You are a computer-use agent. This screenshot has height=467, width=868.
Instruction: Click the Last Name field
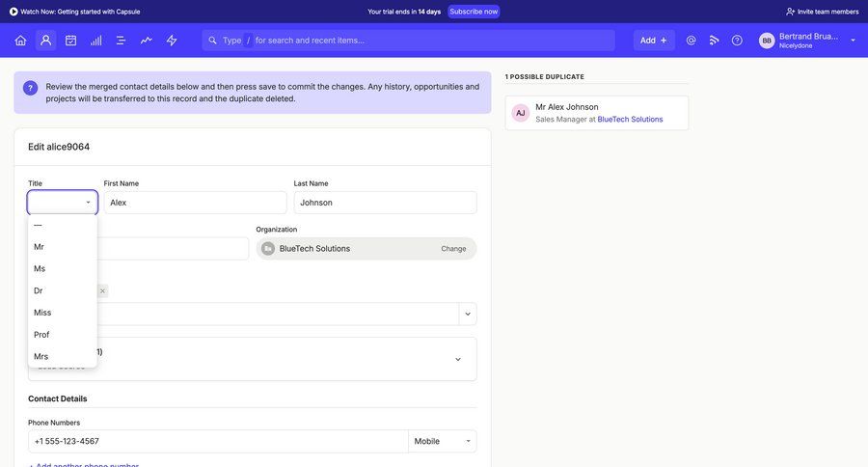pyautogui.click(x=385, y=203)
